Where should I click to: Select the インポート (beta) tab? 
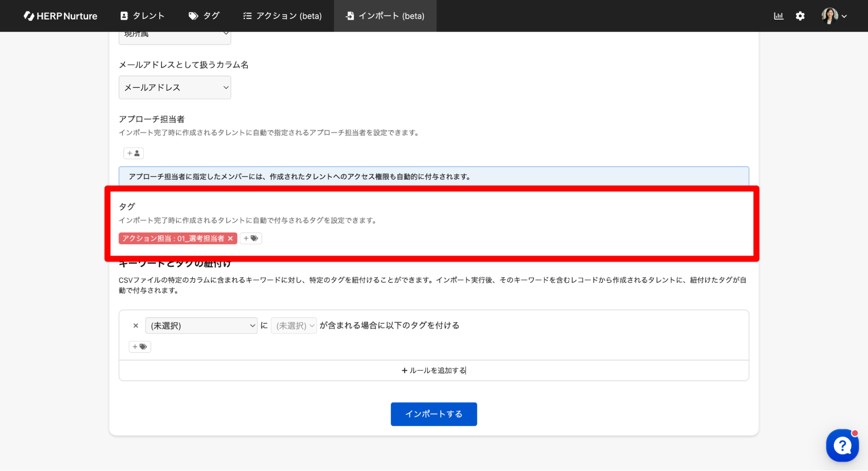[385, 16]
